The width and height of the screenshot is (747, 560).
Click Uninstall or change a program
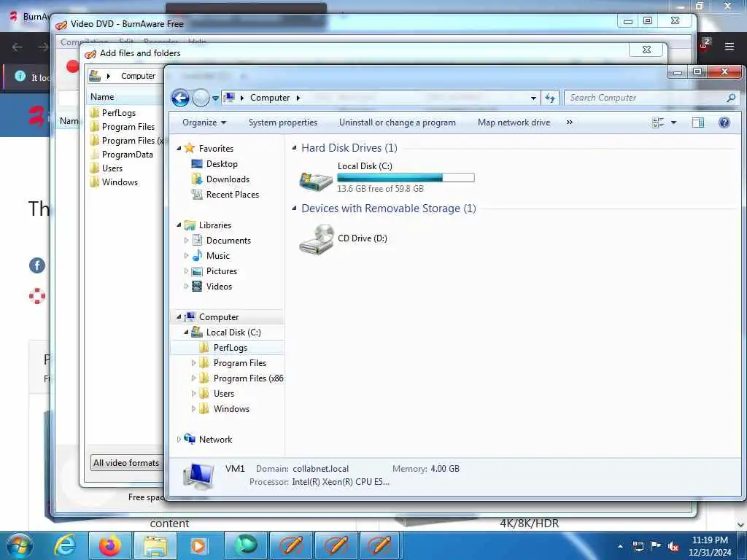click(x=398, y=122)
